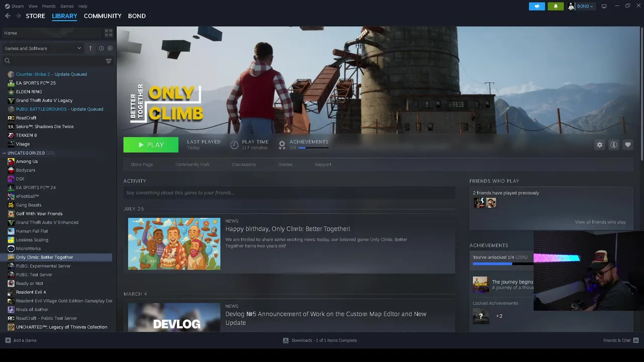
Task: Open the game settings gear icon
Action: (x=599, y=145)
